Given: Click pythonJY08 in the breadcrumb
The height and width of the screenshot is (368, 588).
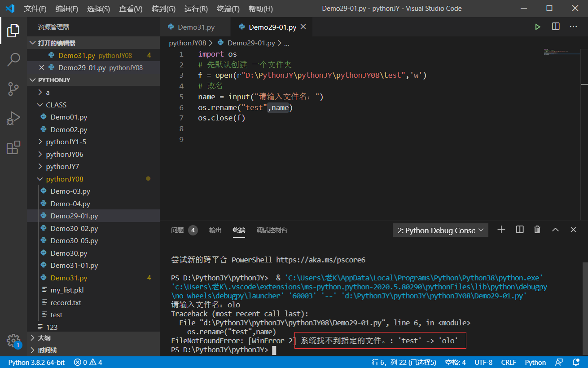Looking at the screenshot, I should coord(188,43).
